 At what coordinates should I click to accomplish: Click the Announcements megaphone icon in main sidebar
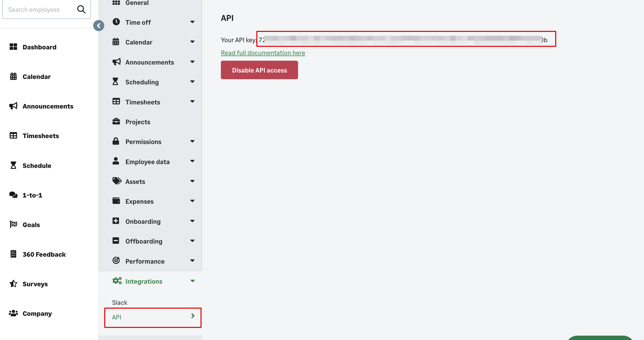pyautogui.click(x=13, y=106)
